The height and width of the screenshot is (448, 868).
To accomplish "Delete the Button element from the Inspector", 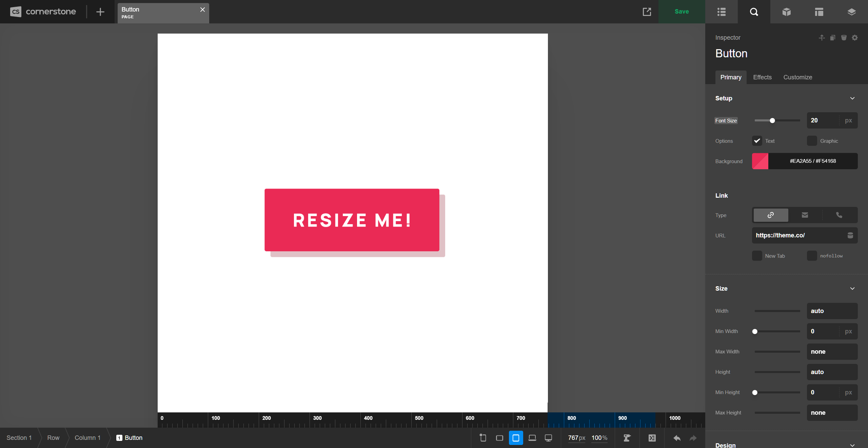I will tap(843, 38).
